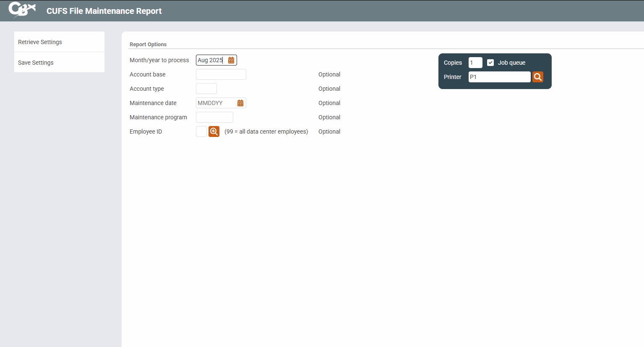The image size is (644, 347).
Task: Open the Month/year to process calendar picker
Action: tap(231, 60)
